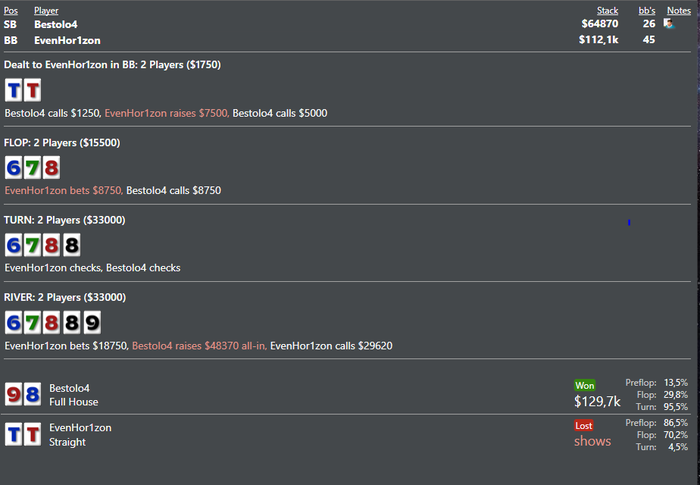
Task: Open the notes icon for Bestolo4
Action: (x=669, y=24)
